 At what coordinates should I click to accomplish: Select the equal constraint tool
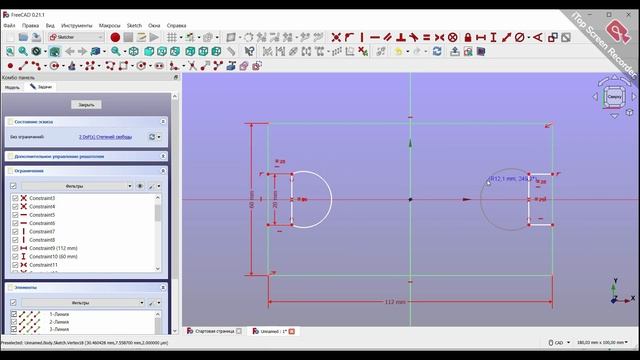click(x=427, y=38)
